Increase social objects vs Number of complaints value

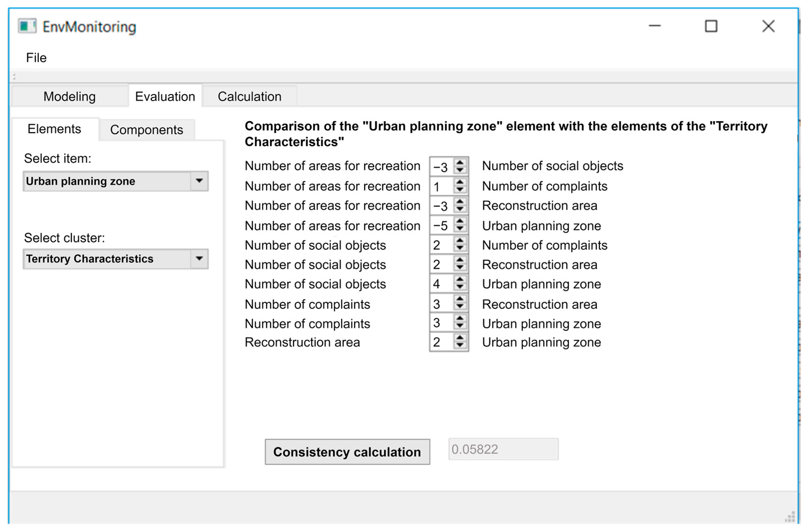pyautogui.click(x=460, y=241)
